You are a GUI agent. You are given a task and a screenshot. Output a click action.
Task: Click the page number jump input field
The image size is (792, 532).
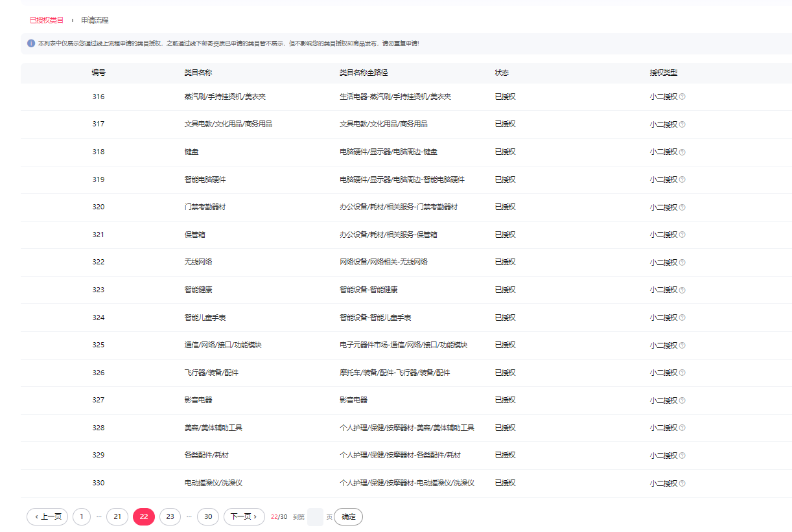315,517
